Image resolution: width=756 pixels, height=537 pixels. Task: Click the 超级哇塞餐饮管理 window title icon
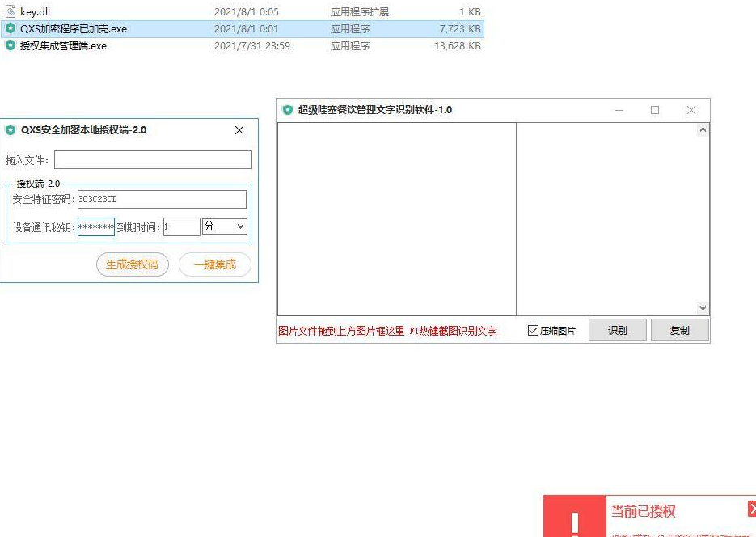coord(287,110)
